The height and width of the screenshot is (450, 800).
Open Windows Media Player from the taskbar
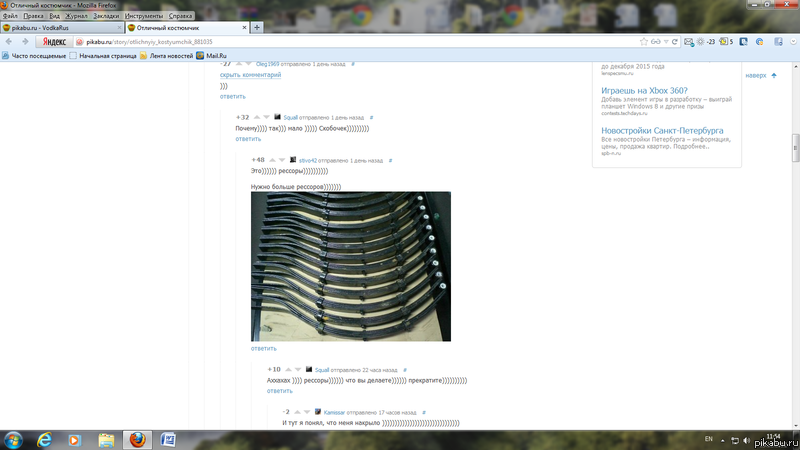click(74, 440)
